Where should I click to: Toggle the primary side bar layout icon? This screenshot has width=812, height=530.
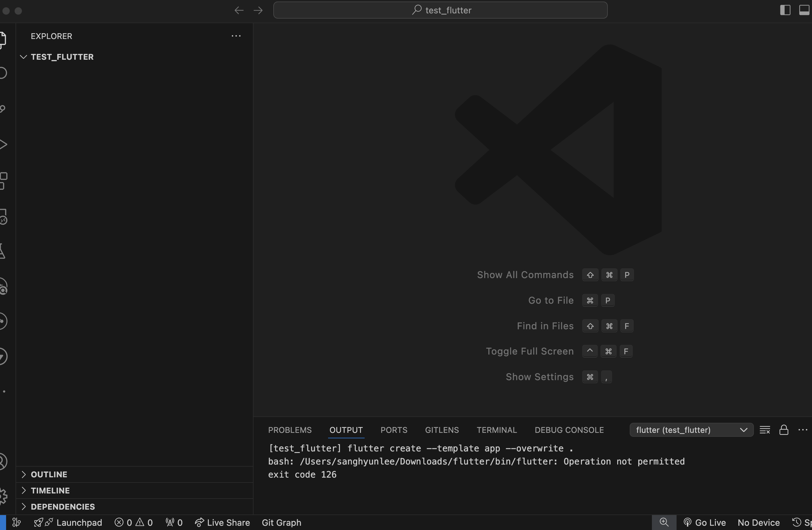pos(786,10)
